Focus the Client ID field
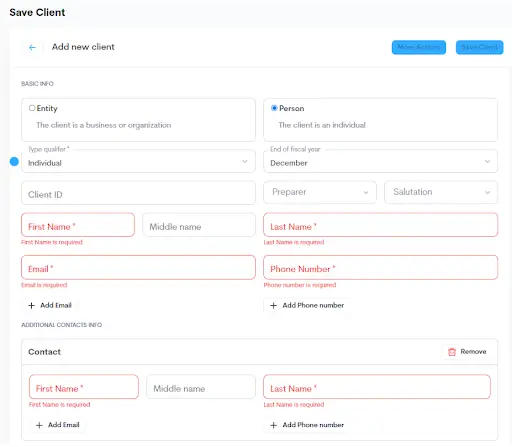512x447 pixels. point(138,193)
